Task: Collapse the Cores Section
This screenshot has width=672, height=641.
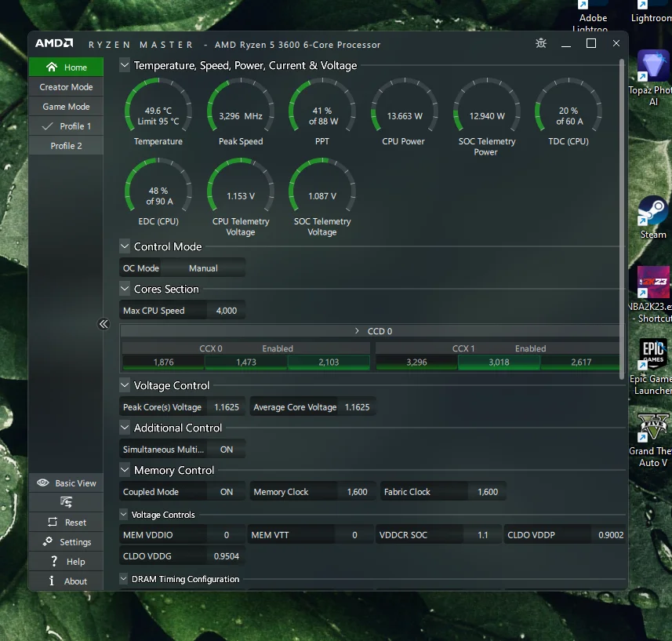Action: point(125,289)
